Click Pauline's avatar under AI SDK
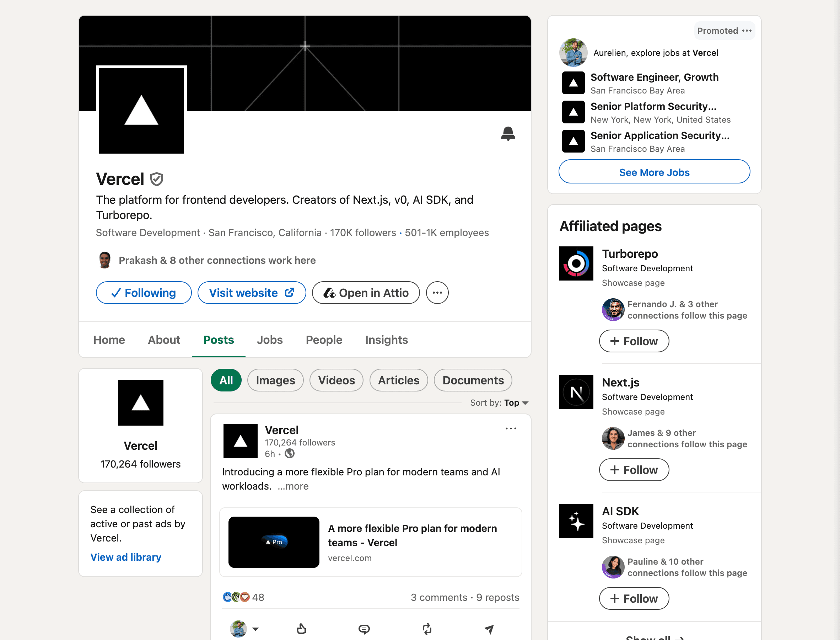840x640 pixels. (x=613, y=567)
